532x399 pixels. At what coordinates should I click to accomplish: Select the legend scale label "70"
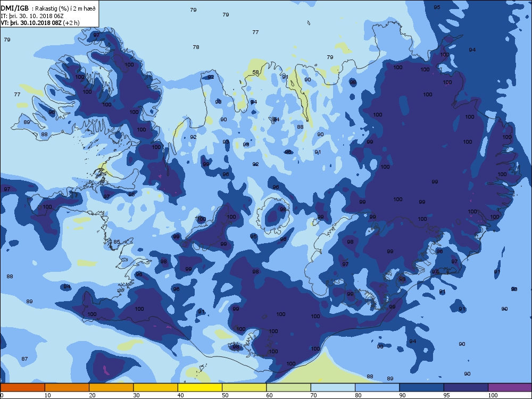(313, 395)
